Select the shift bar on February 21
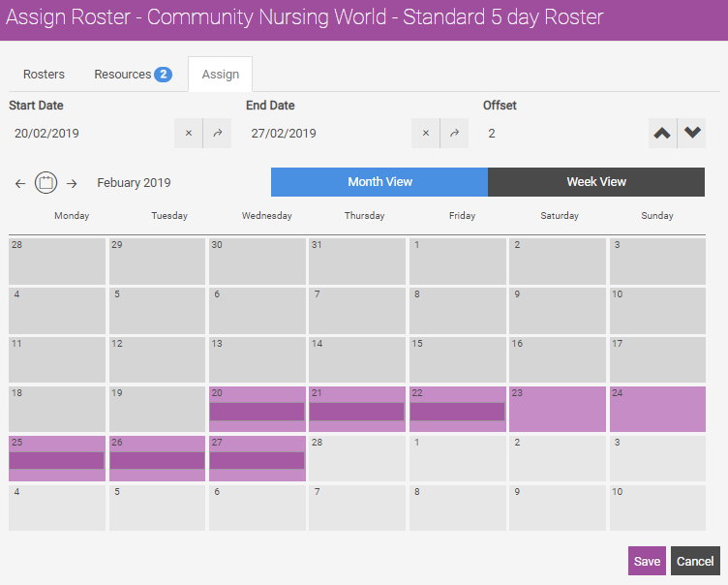Image resolution: width=728 pixels, height=585 pixels. point(356,412)
